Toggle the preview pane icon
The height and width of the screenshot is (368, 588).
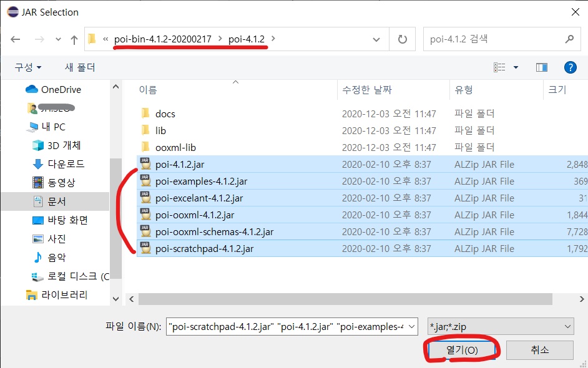tap(542, 67)
